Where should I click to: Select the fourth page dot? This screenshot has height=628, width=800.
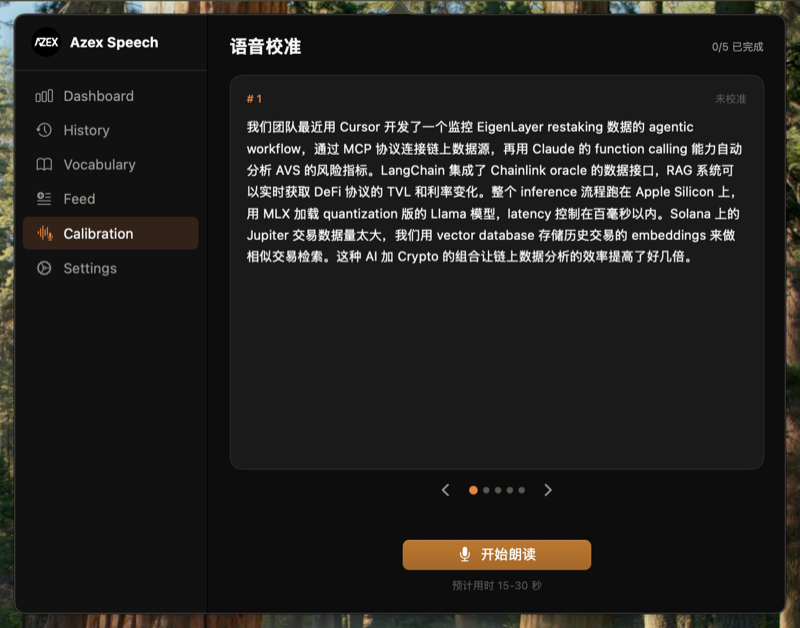(x=509, y=490)
